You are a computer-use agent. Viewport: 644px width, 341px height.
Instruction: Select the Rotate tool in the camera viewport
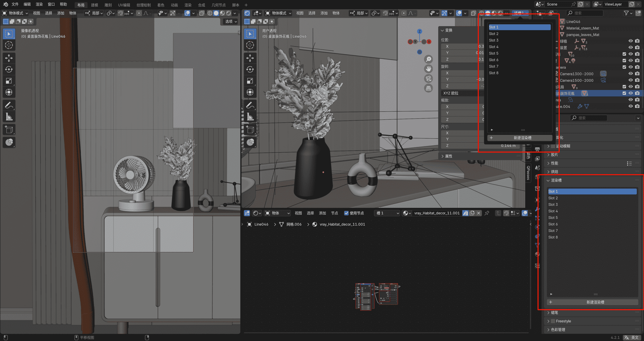point(9,70)
